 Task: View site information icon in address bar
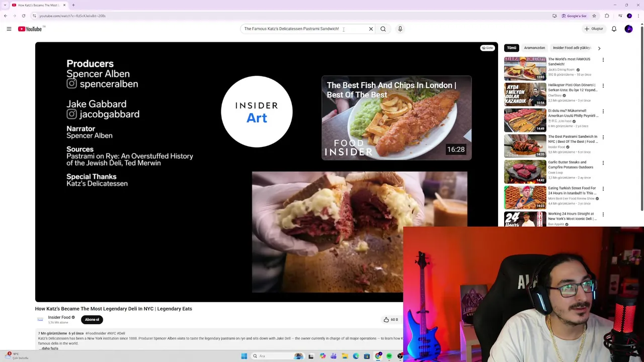[34, 16]
